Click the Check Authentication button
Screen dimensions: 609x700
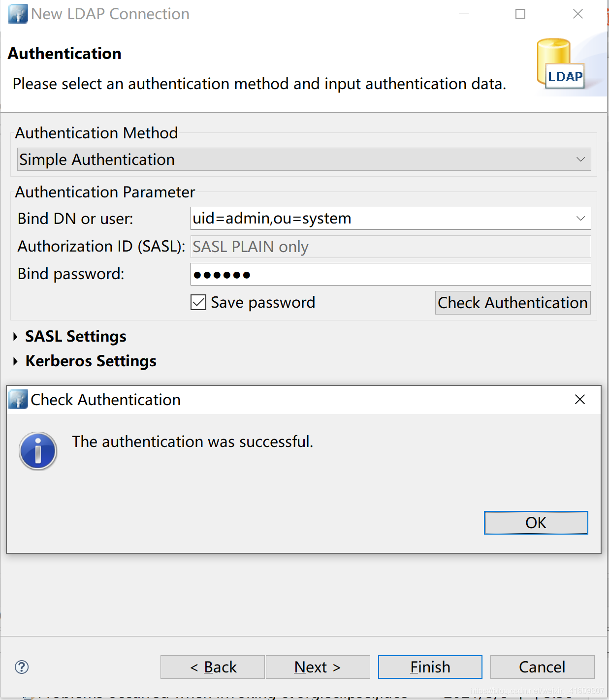pyautogui.click(x=513, y=303)
